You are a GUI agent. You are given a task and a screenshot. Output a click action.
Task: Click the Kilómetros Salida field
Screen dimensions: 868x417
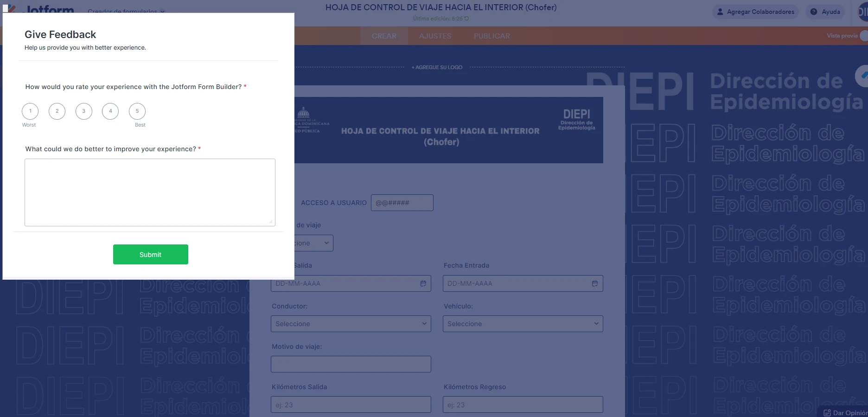click(x=351, y=404)
